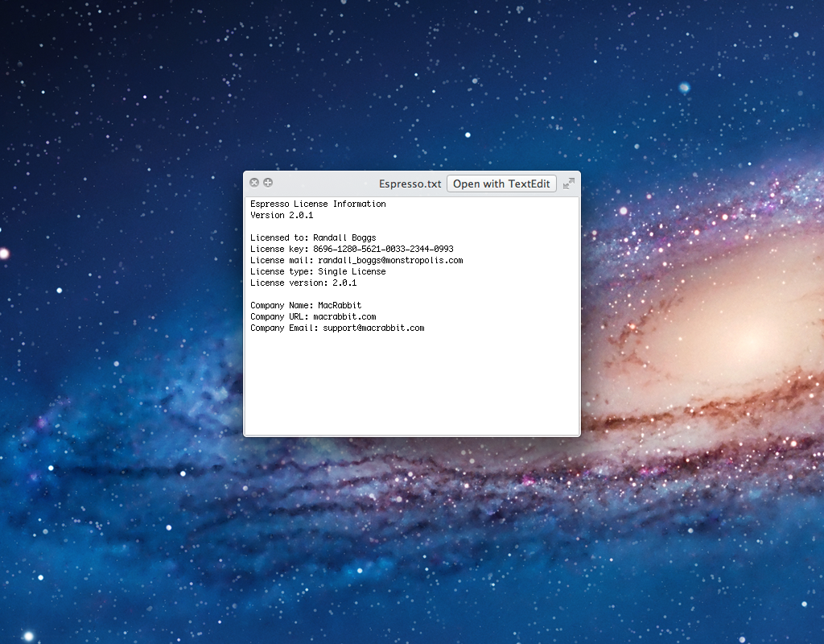This screenshot has height=644, width=824.
Task: Click the plus zoom button beside close
Action: click(x=268, y=183)
